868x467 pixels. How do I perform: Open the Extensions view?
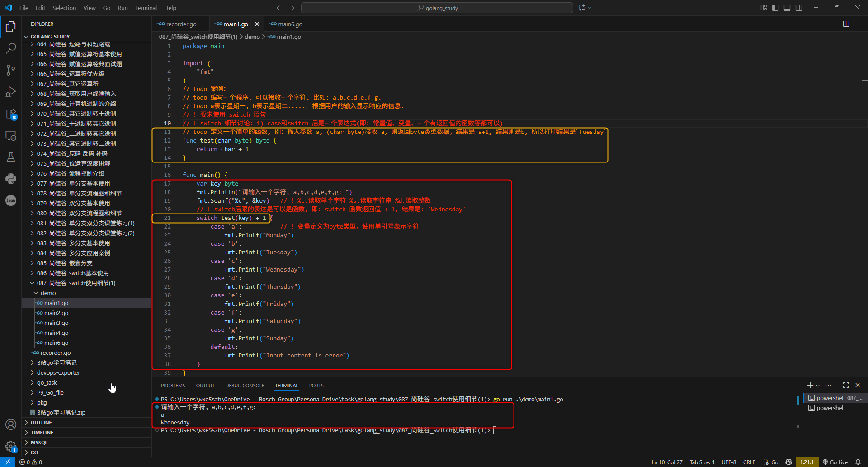[11, 114]
